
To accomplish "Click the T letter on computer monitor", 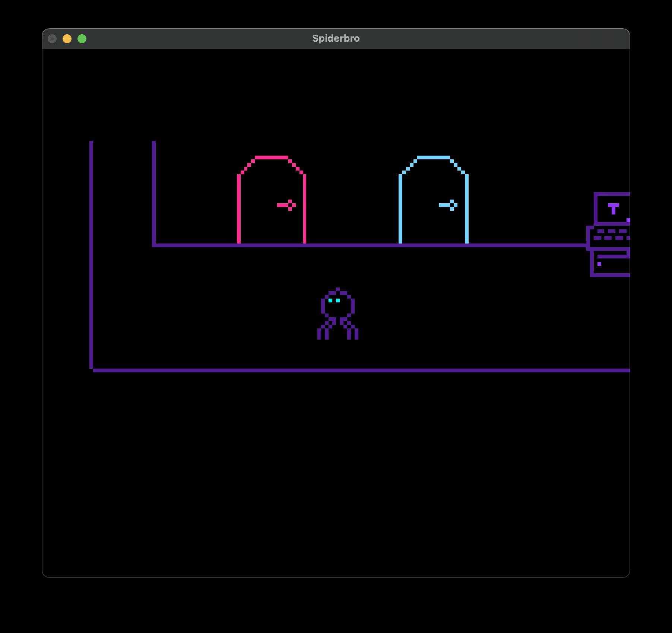I will click(x=613, y=209).
